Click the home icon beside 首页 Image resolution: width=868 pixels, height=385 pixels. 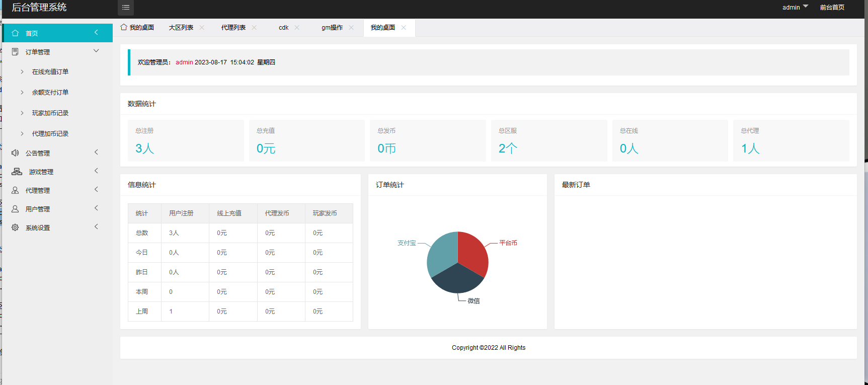coord(15,33)
